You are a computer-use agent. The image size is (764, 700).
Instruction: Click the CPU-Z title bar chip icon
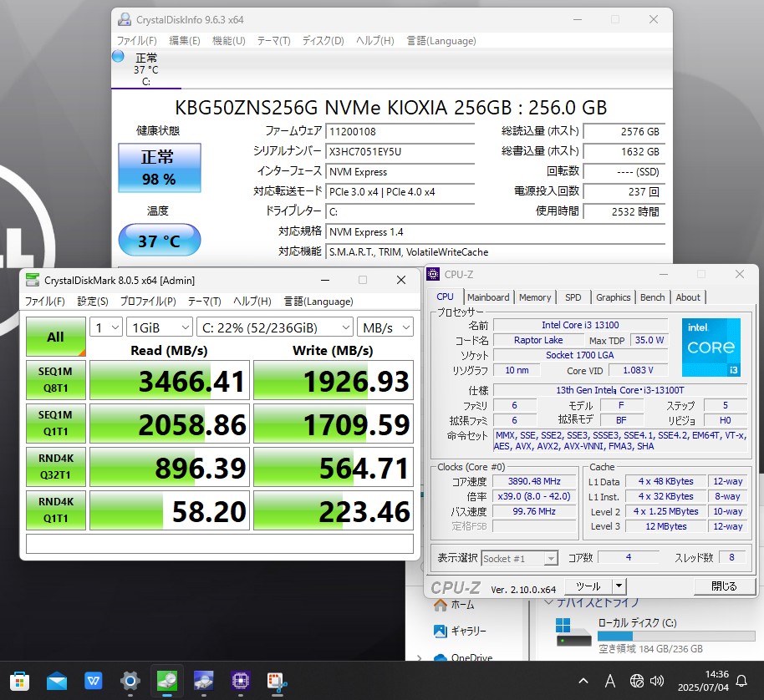tap(433, 274)
